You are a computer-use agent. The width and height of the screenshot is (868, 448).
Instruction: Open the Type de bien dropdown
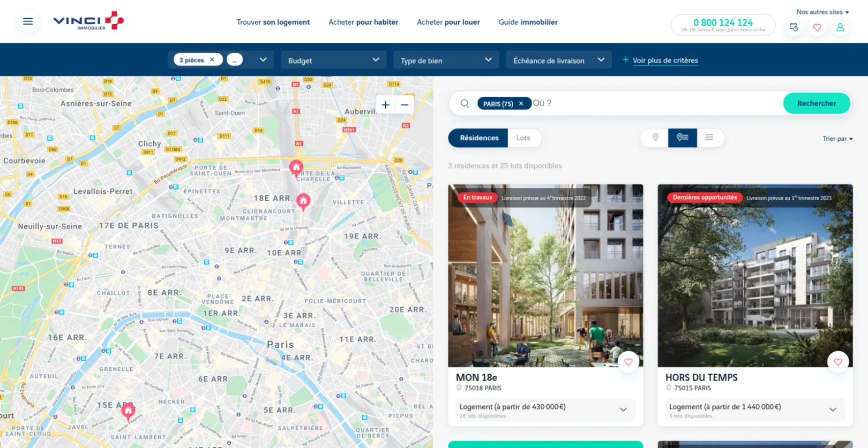point(446,60)
